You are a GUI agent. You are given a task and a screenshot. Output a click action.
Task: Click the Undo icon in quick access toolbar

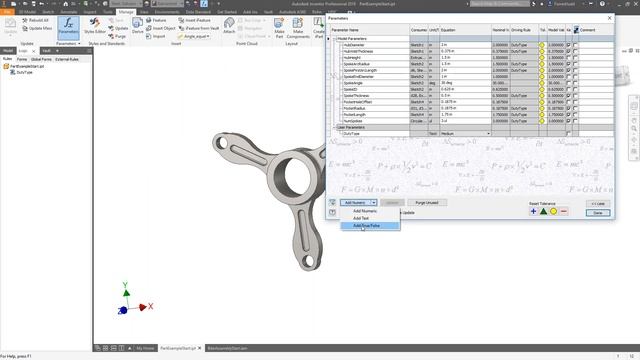click(42, 4)
